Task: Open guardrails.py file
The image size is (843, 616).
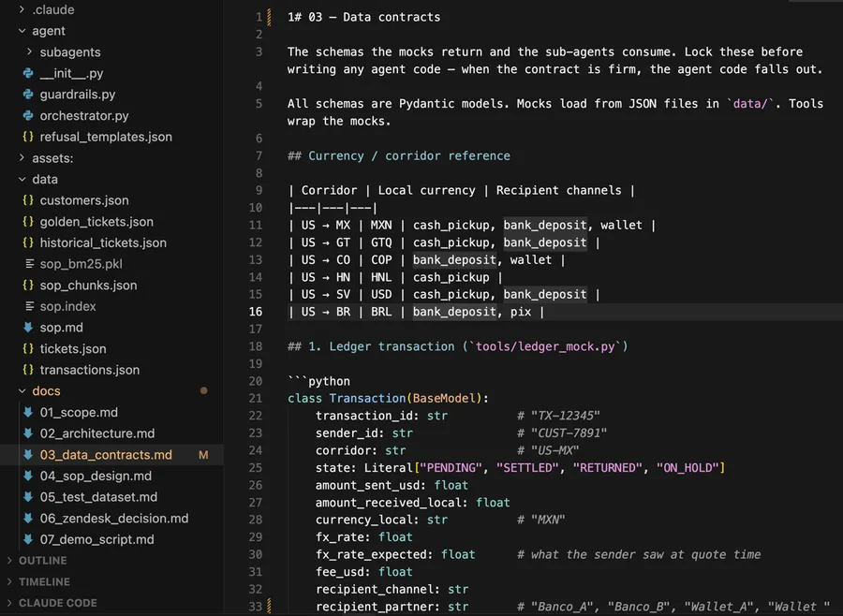Action: coord(78,94)
